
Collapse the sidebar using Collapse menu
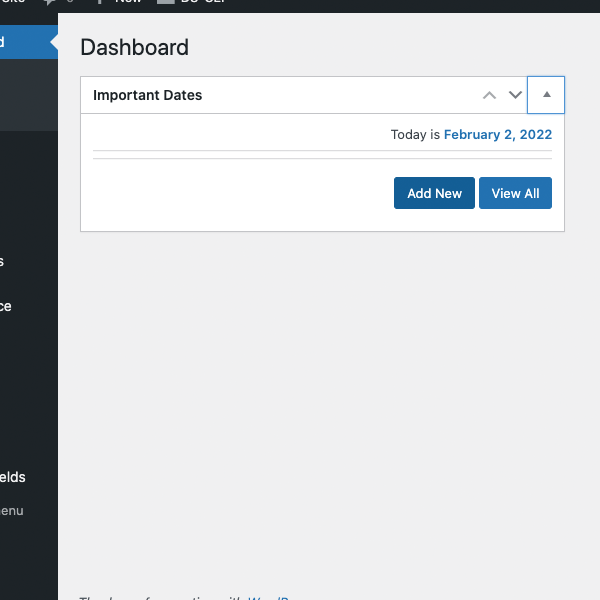coord(10,510)
